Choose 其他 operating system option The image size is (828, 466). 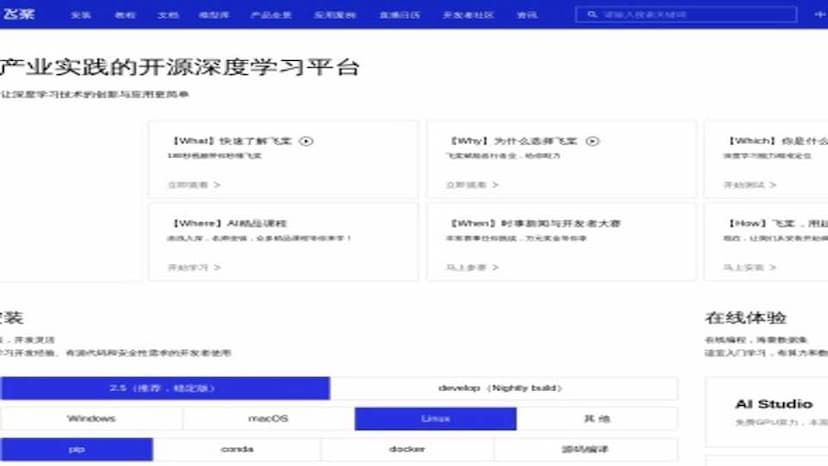pos(597,418)
